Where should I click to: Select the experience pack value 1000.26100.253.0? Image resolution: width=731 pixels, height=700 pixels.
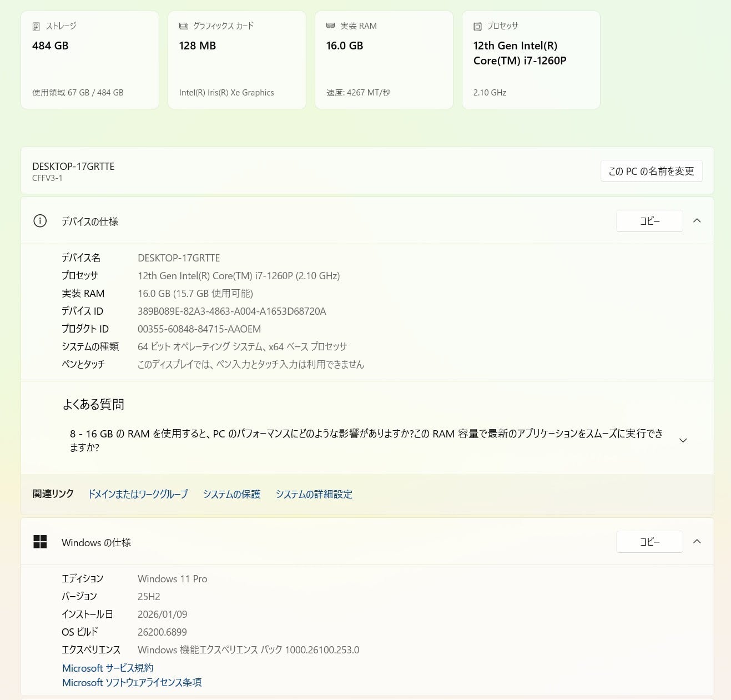pos(249,650)
